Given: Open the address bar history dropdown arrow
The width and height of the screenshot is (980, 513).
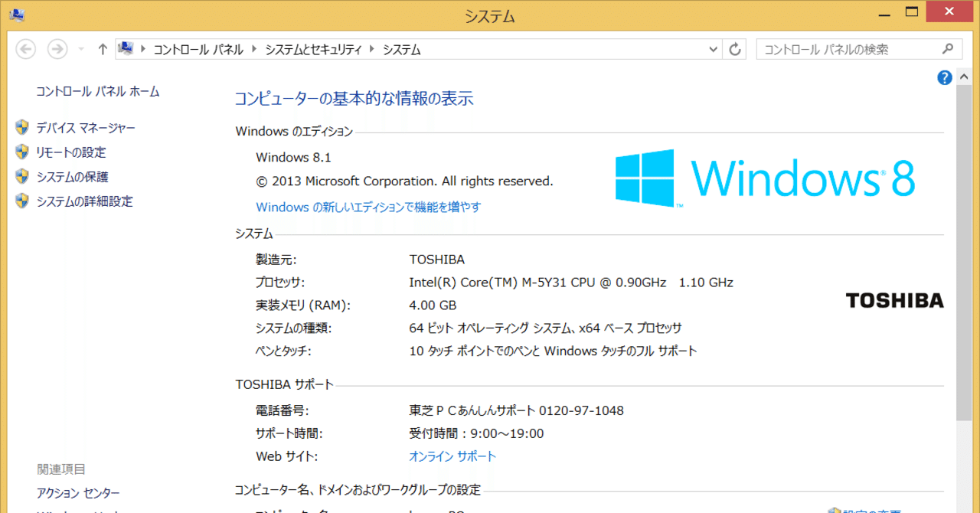Looking at the screenshot, I should click(713, 48).
